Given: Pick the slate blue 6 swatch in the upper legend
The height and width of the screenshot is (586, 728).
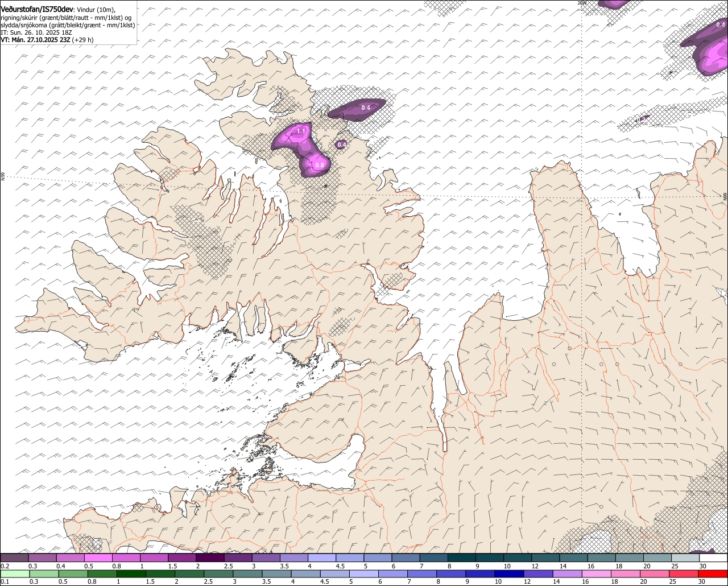Looking at the screenshot, I should [406, 558].
